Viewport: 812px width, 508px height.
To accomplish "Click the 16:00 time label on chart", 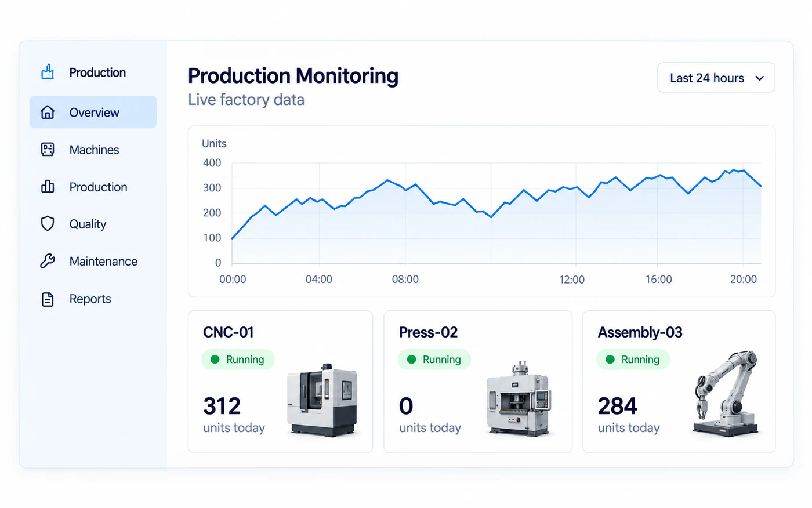I will click(659, 280).
